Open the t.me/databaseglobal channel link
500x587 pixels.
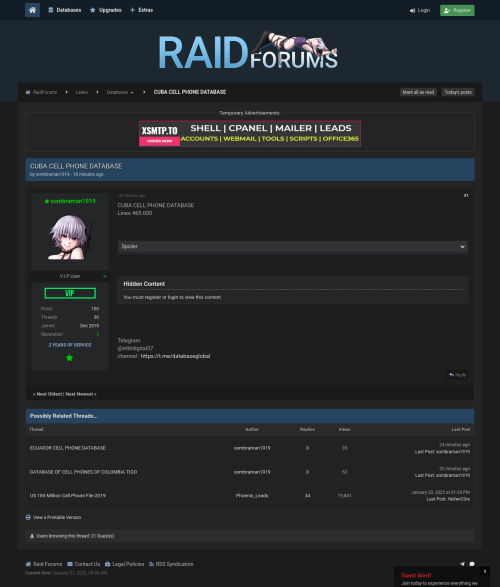coord(175,356)
